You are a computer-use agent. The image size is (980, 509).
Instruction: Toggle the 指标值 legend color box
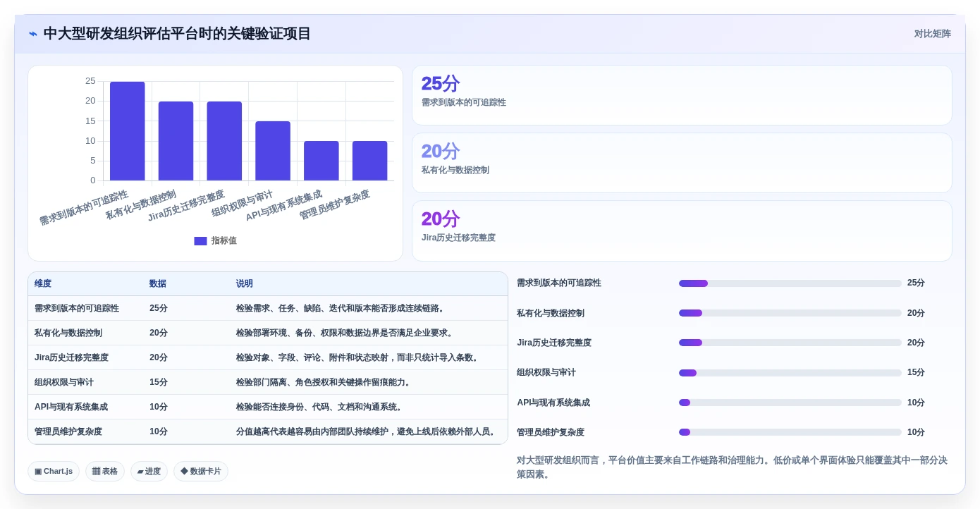click(200, 241)
